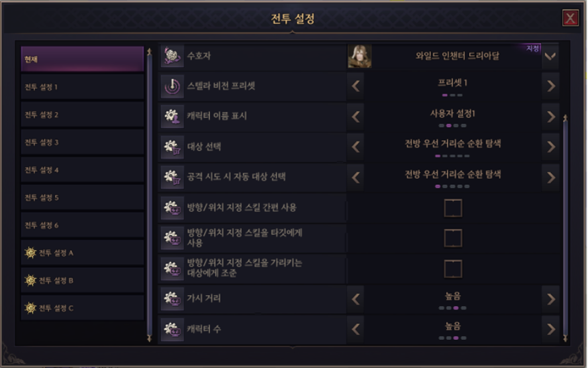The image size is (588, 368).
Task: Click the settings list vertical scrollbar
Action: (x=565, y=225)
